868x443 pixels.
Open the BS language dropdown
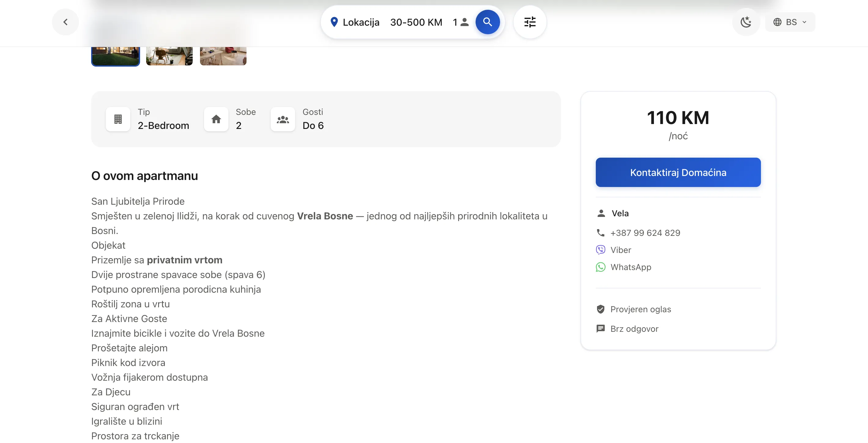(x=790, y=22)
